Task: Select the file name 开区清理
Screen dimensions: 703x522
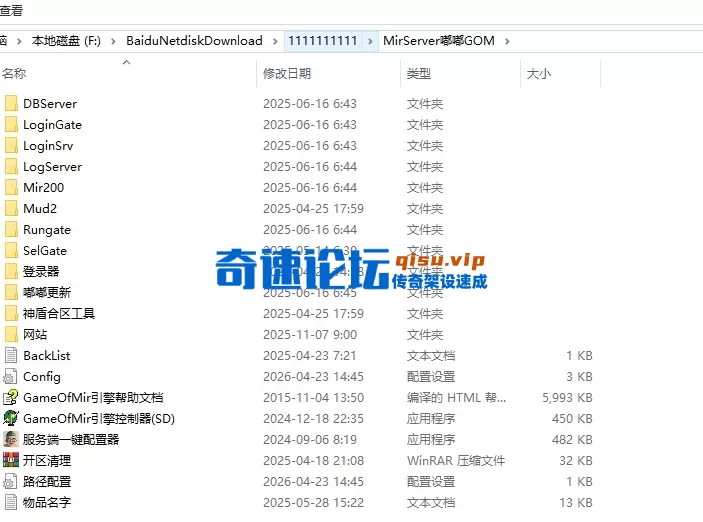Action: pos(47,461)
